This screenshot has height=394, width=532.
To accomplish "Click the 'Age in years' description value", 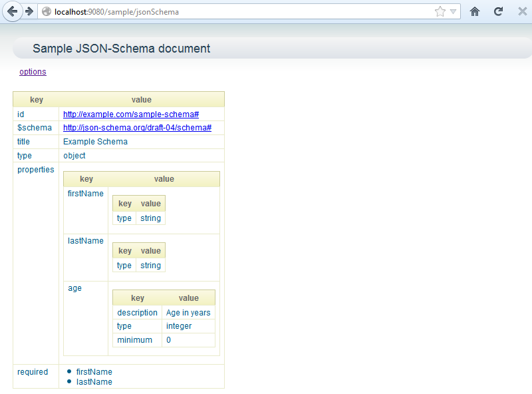I will [x=188, y=313].
